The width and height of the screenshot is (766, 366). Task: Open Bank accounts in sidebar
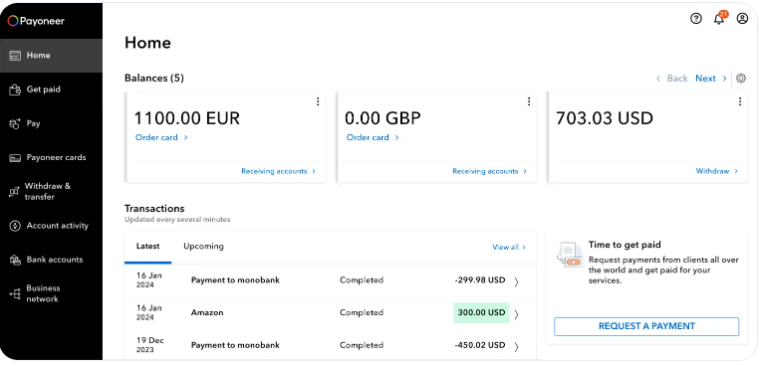pyautogui.click(x=51, y=260)
